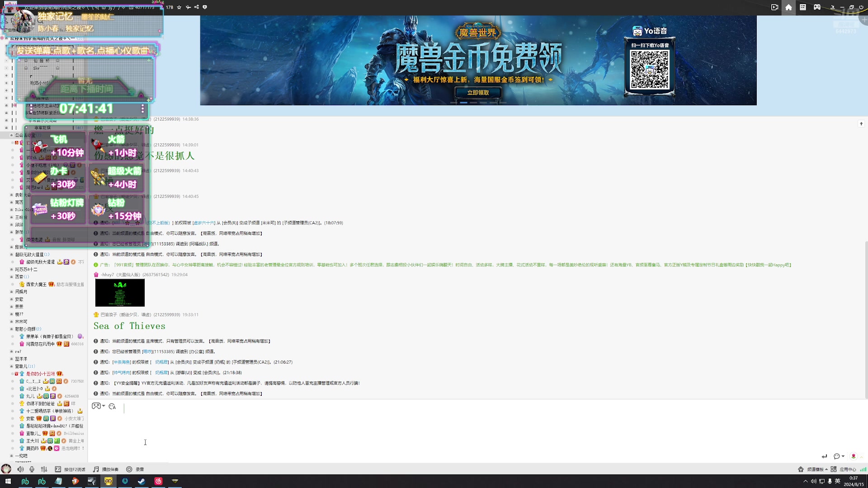868x488 pixels.
Task: Click the green signal strength icon
Action: pos(863,469)
